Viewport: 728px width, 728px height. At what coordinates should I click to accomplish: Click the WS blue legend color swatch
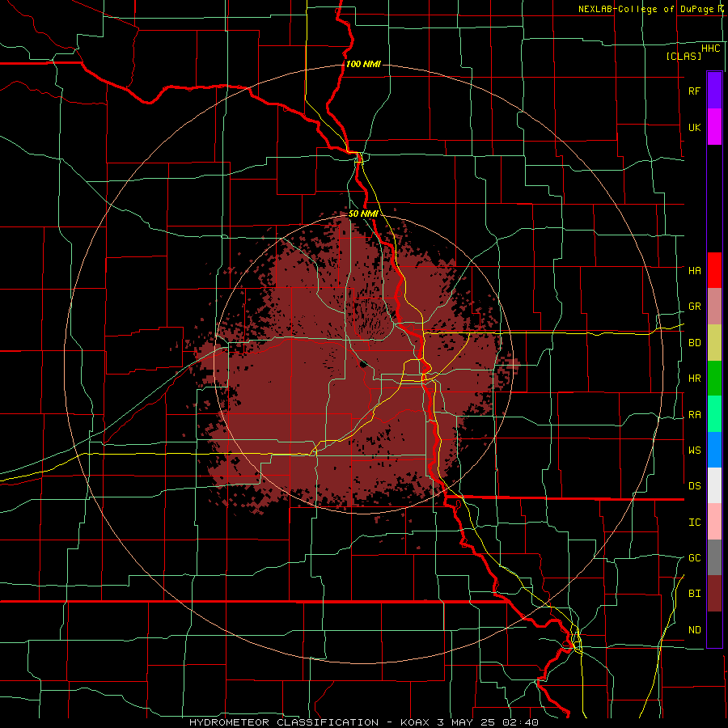coord(714,450)
